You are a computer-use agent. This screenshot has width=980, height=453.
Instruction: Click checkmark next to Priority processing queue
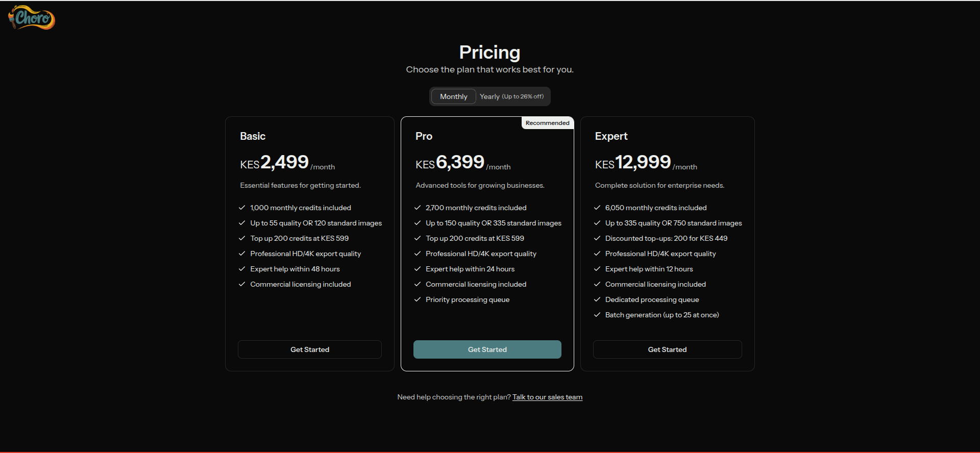click(418, 299)
